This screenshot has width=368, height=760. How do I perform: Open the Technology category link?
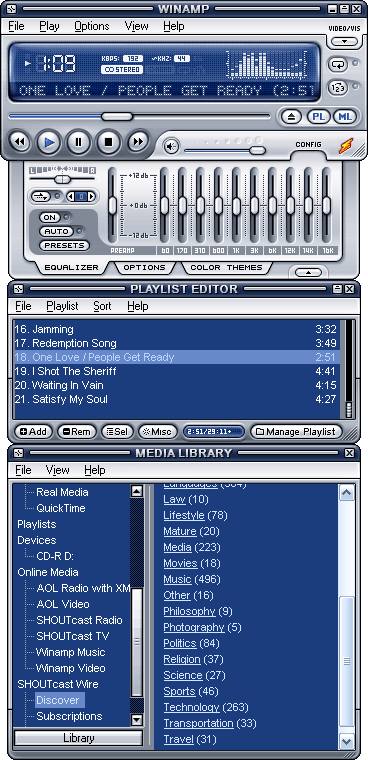click(x=191, y=707)
